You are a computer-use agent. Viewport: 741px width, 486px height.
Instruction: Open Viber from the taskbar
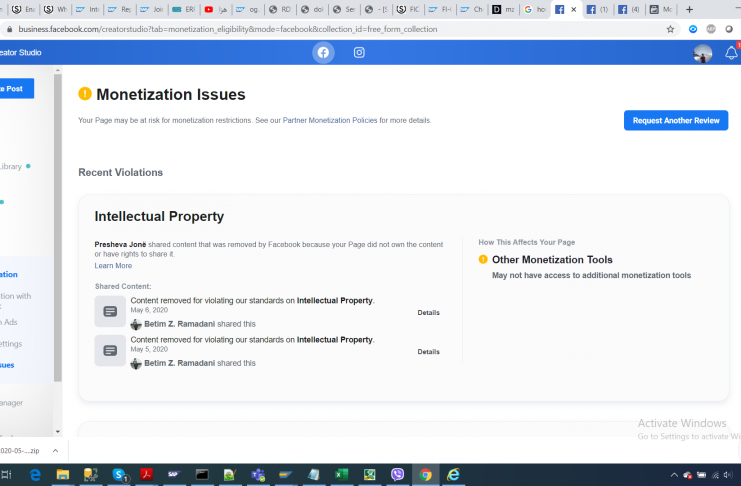[398, 475]
